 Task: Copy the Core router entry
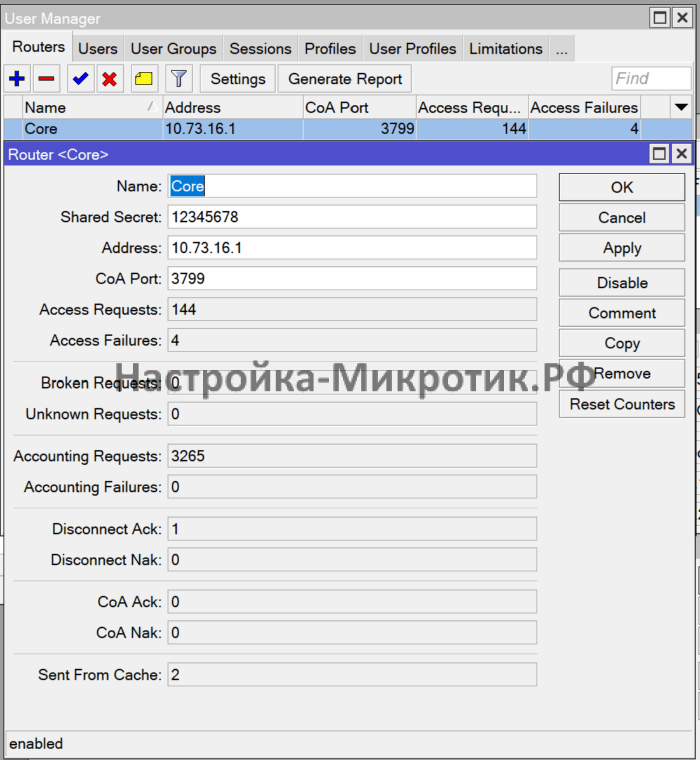click(622, 343)
